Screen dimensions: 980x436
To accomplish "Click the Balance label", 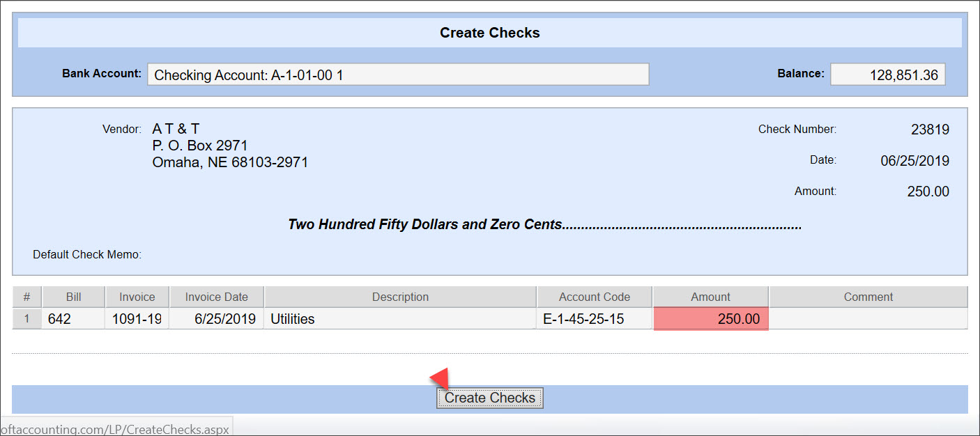I will (x=801, y=73).
